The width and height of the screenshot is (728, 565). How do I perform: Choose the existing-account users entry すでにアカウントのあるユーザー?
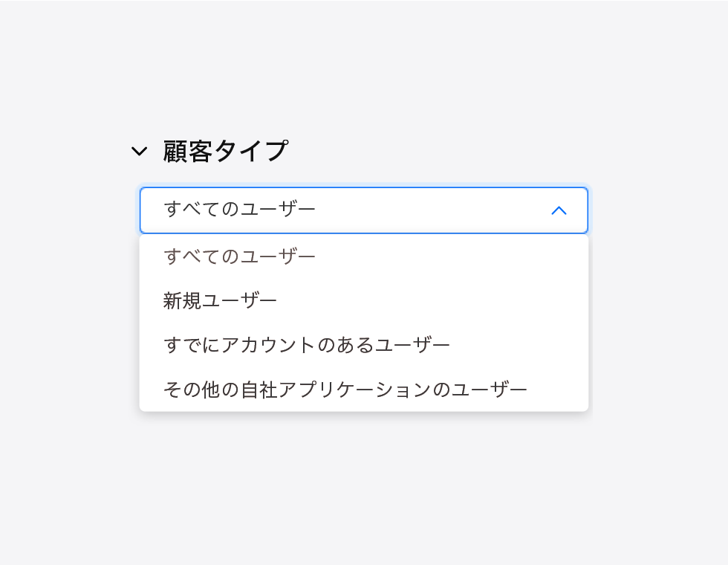[x=307, y=345]
